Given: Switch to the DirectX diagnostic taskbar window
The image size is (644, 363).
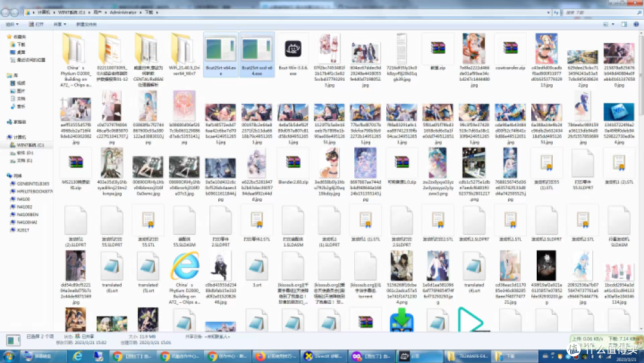Looking at the screenshot, I should point(324,356).
